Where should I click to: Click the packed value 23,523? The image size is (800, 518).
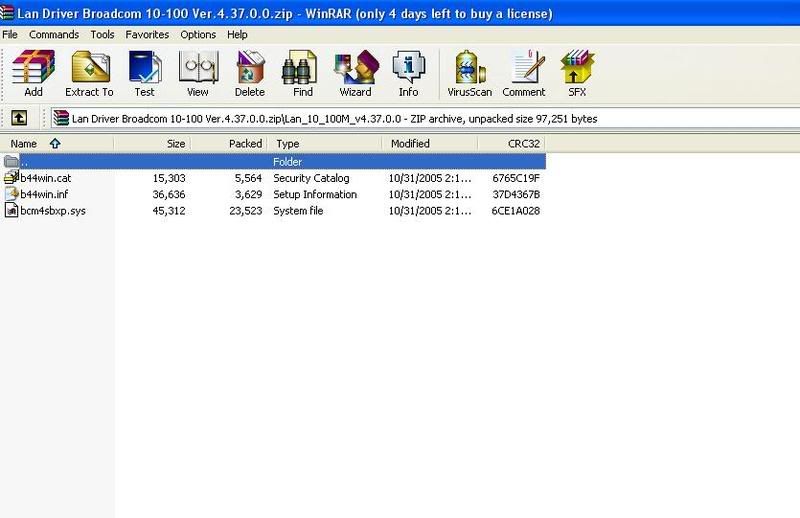pos(245,211)
